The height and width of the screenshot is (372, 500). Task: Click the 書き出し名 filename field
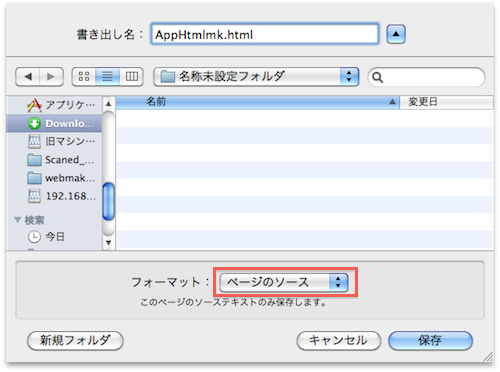point(265,34)
